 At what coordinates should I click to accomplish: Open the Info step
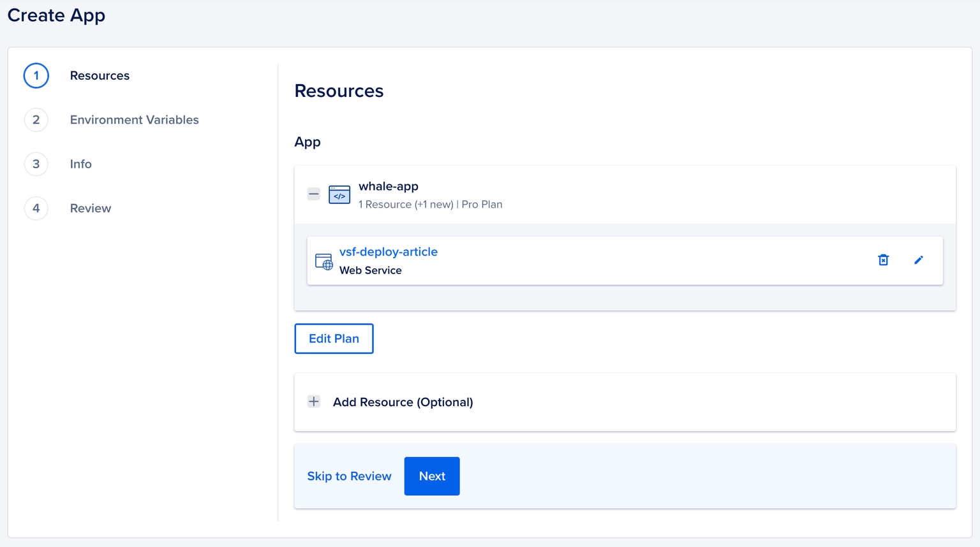(x=81, y=164)
